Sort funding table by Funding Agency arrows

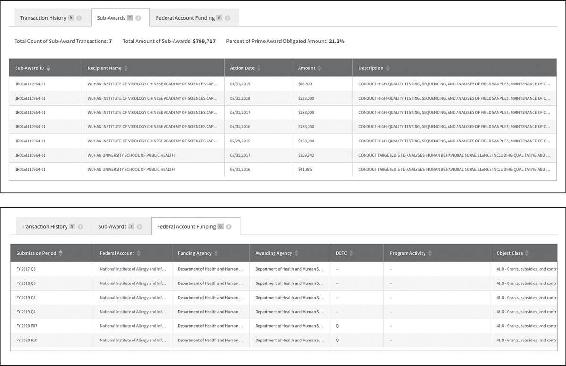(x=215, y=253)
